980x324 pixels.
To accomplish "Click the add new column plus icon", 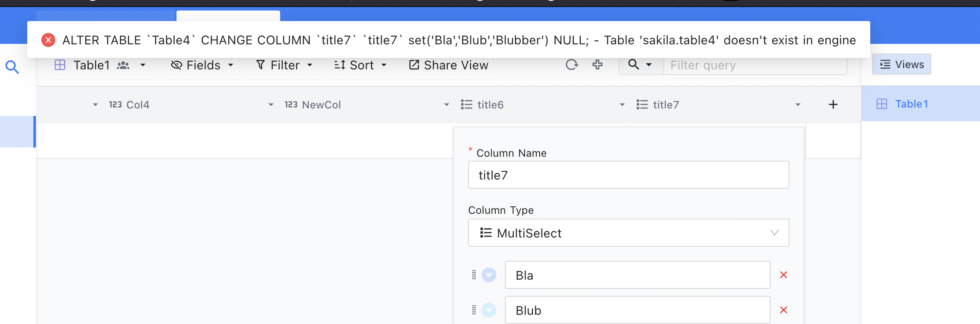I will click(x=833, y=104).
